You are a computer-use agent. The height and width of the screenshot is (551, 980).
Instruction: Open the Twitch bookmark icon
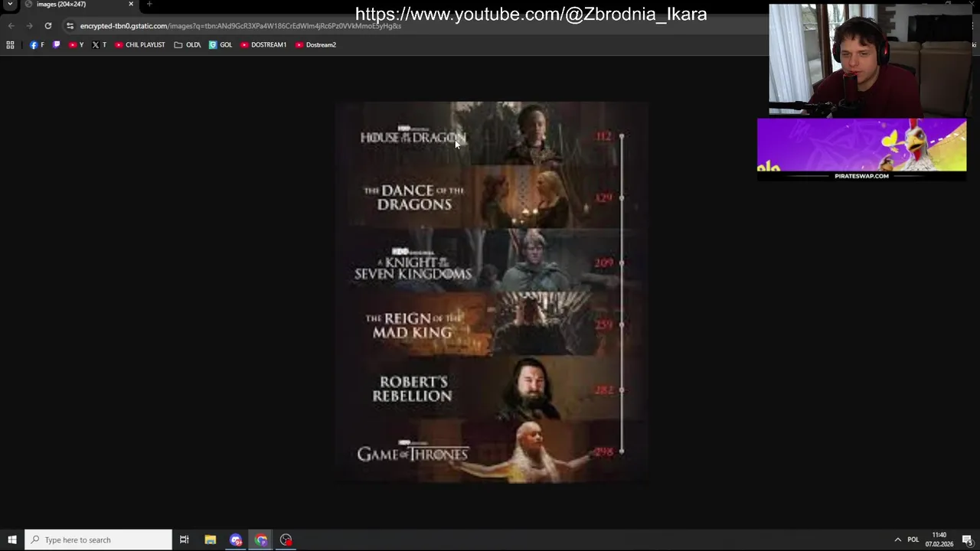tap(56, 44)
